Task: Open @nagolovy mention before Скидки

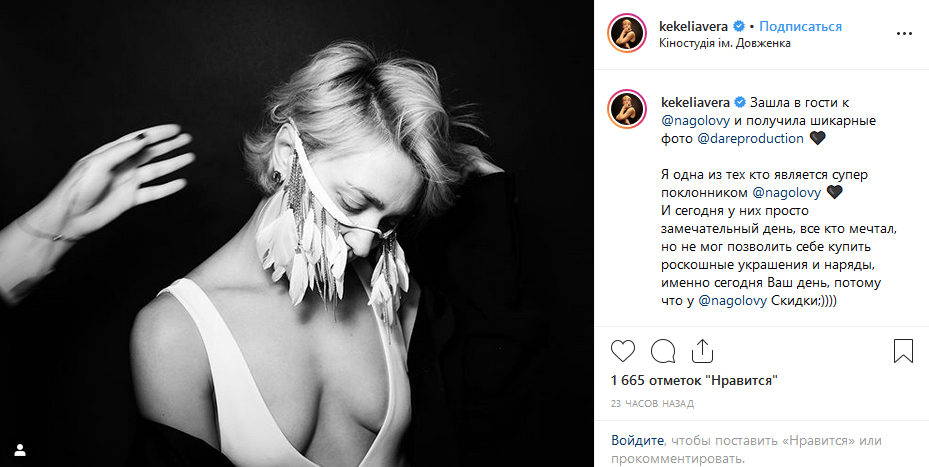Action: [x=733, y=301]
